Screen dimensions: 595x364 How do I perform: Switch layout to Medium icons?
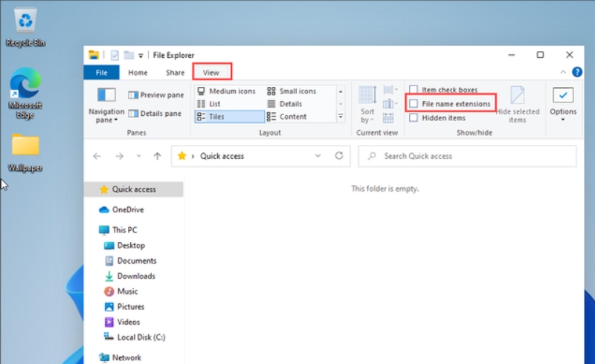(x=227, y=91)
